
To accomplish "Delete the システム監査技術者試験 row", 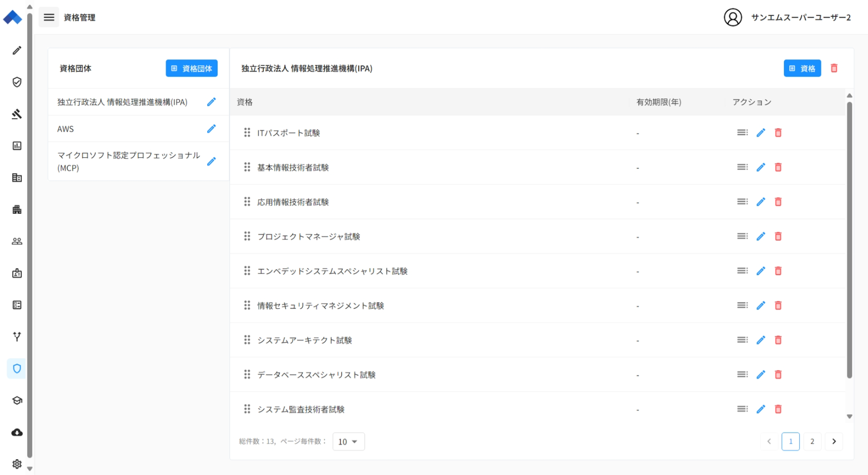I will pos(778,409).
